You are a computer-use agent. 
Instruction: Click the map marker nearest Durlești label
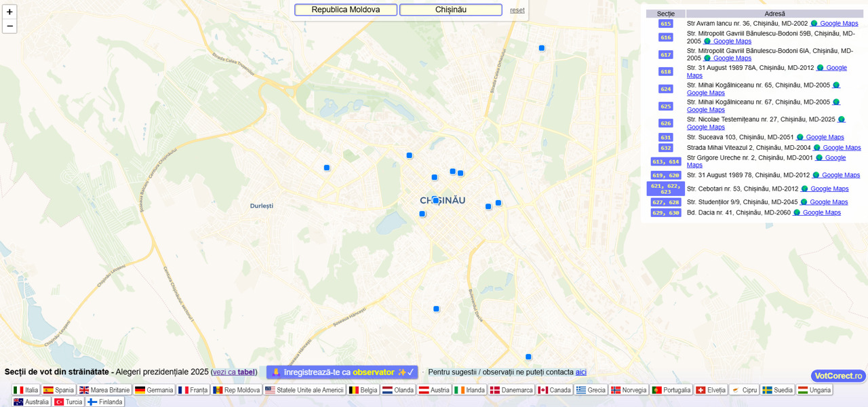pyautogui.click(x=327, y=168)
